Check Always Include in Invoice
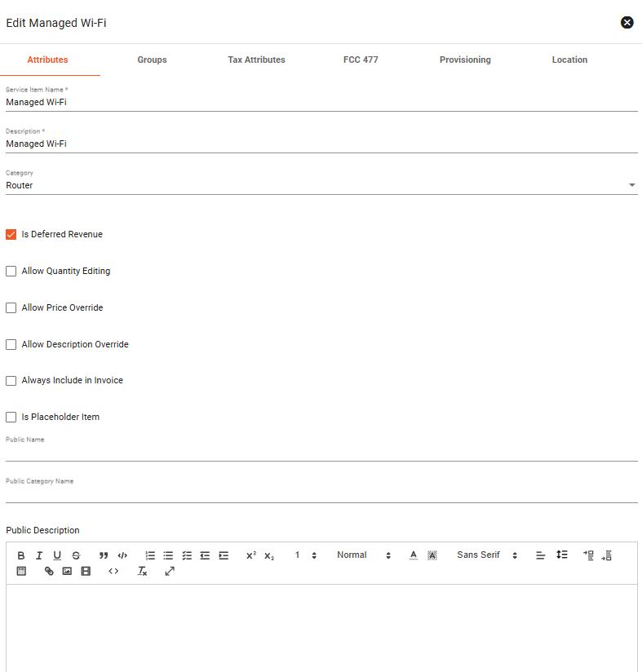This screenshot has width=642, height=672. click(x=11, y=381)
